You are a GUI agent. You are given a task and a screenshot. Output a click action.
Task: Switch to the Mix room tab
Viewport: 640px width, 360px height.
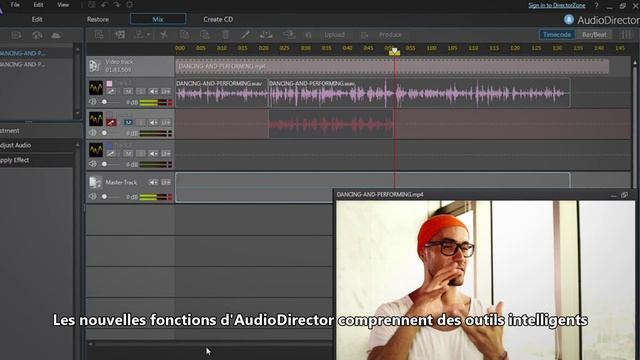158,19
